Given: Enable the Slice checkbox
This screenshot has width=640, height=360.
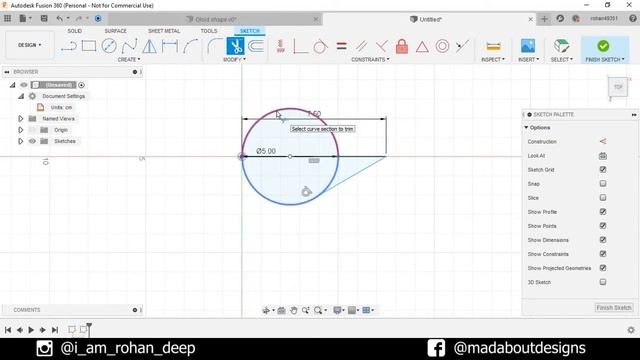Looking at the screenshot, I should 603,198.
